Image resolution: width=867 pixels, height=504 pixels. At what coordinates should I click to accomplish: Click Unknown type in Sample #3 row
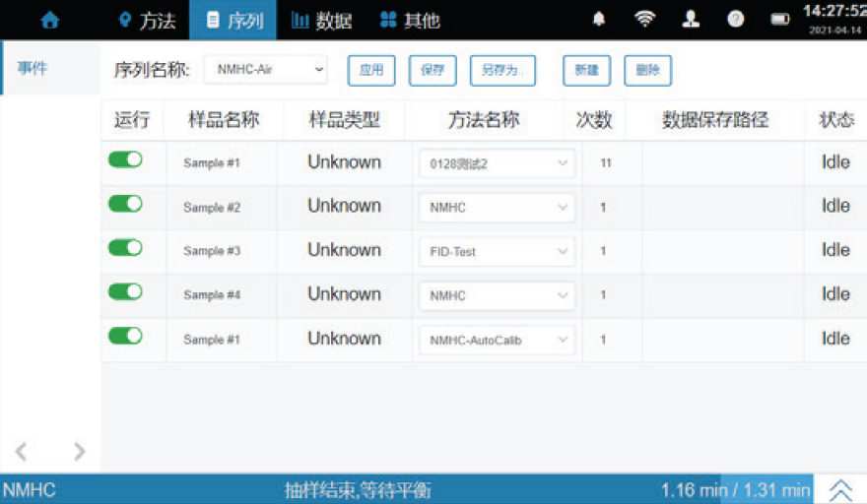(x=344, y=250)
